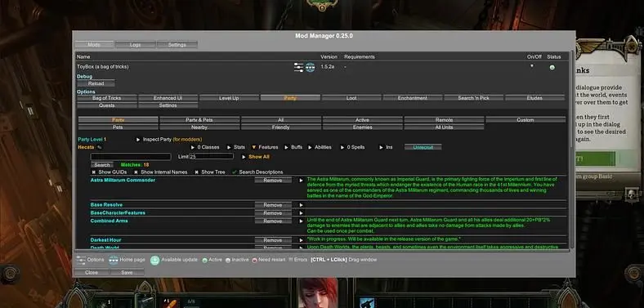This screenshot has width=644, height=308.
Task: Click the Available update download icon
Action: click(154, 260)
